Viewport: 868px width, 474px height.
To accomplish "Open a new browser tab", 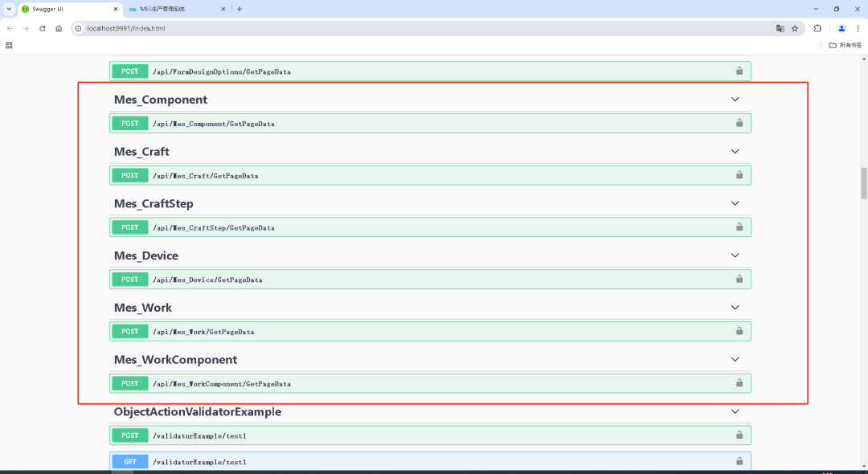I will 240,9.
